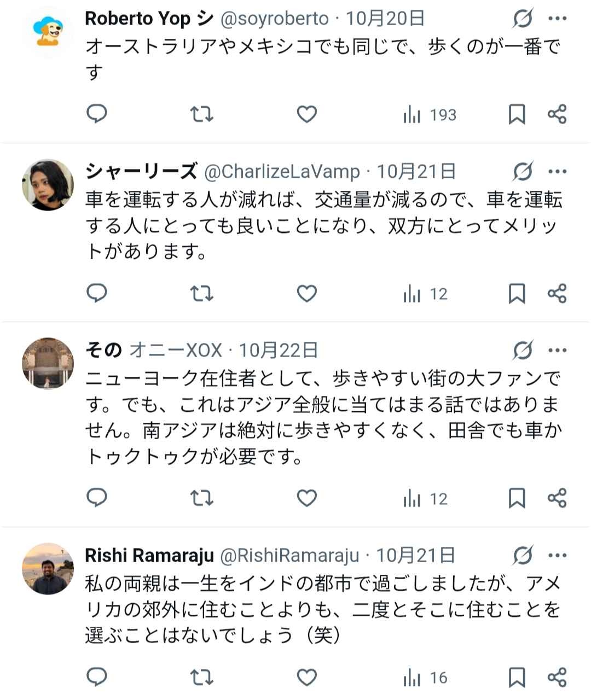The image size is (591, 700).
Task: Click the reply icon under Rishi Ramaraju's tweet
Action: (x=97, y=676)
